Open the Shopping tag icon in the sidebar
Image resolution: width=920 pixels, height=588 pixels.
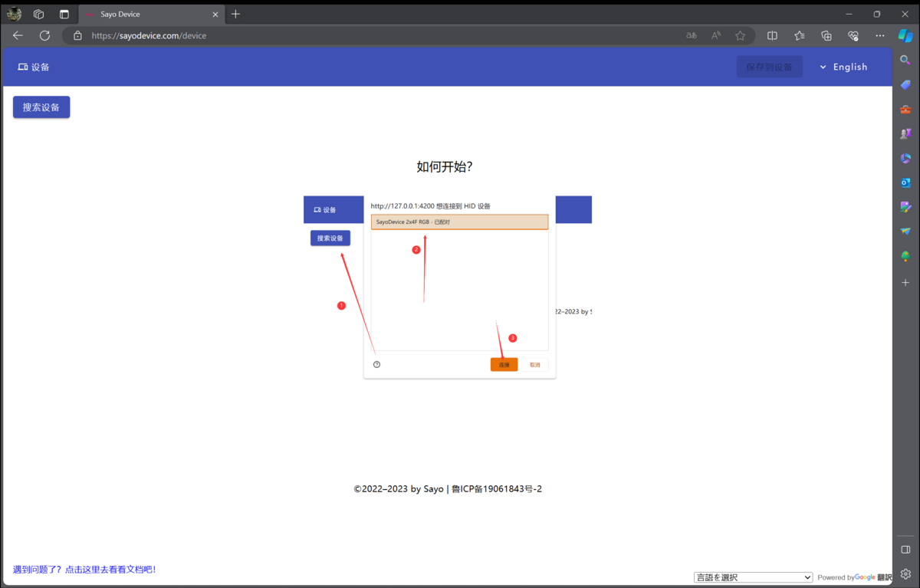tap(905, 84)
